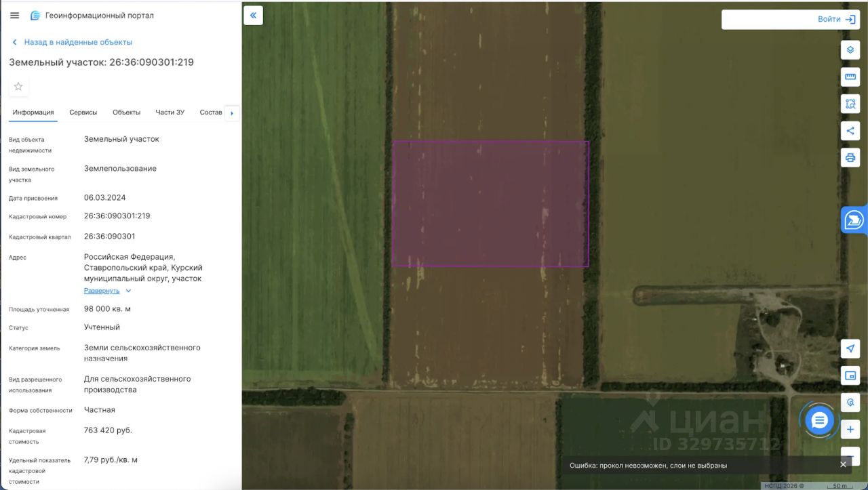The width and height of the screenshot is (868, 490).
Task: Collapse the side panel with double chevron
Action: pos(253,15)
